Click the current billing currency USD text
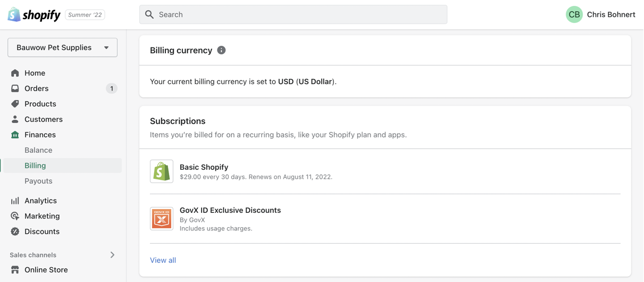This screenshot has width=644, height=282. point(243,81)
